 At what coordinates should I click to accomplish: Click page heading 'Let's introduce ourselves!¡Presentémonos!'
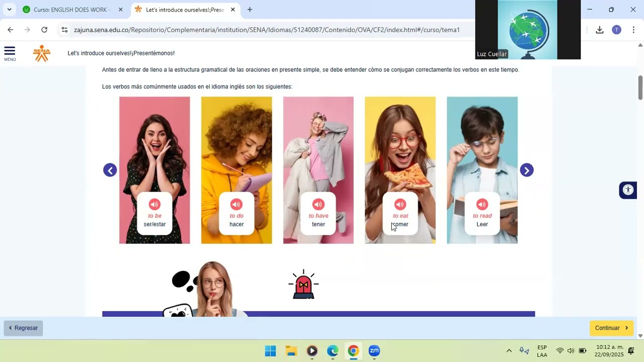coord(121,53)
